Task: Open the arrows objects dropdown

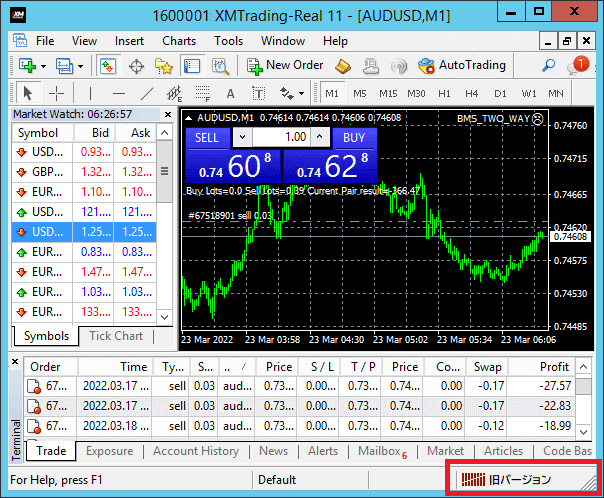Action: pos(301,94)
